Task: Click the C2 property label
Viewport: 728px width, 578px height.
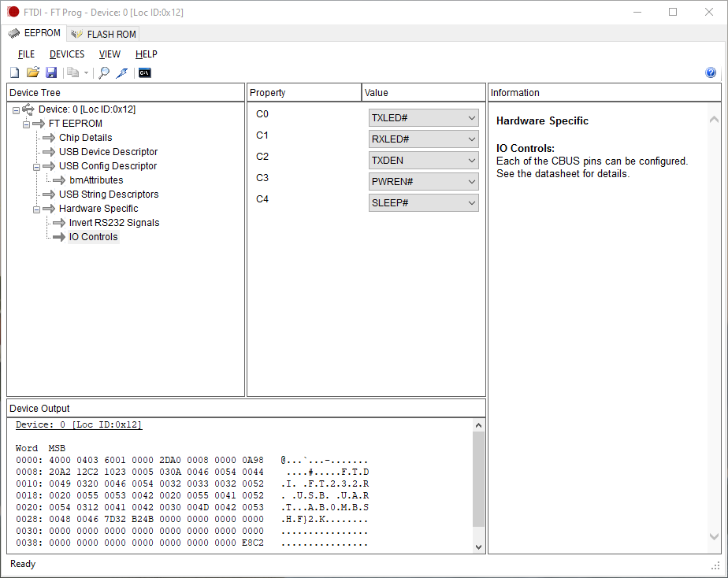Action: pyautogui.click(x=262, y=157)
